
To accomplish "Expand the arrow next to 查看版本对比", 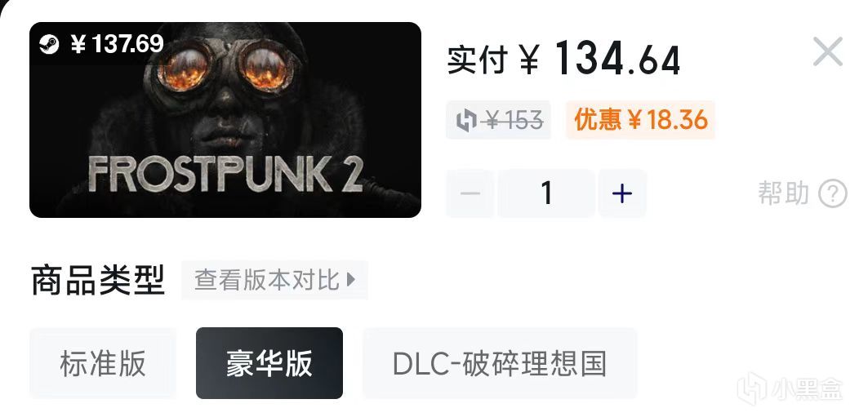I will 350,280.
